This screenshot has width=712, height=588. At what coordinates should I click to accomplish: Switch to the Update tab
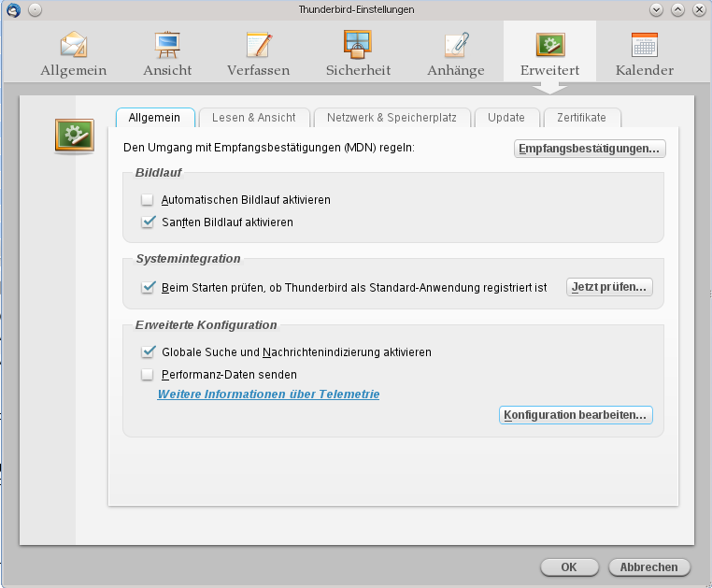[x=506, y=118]
